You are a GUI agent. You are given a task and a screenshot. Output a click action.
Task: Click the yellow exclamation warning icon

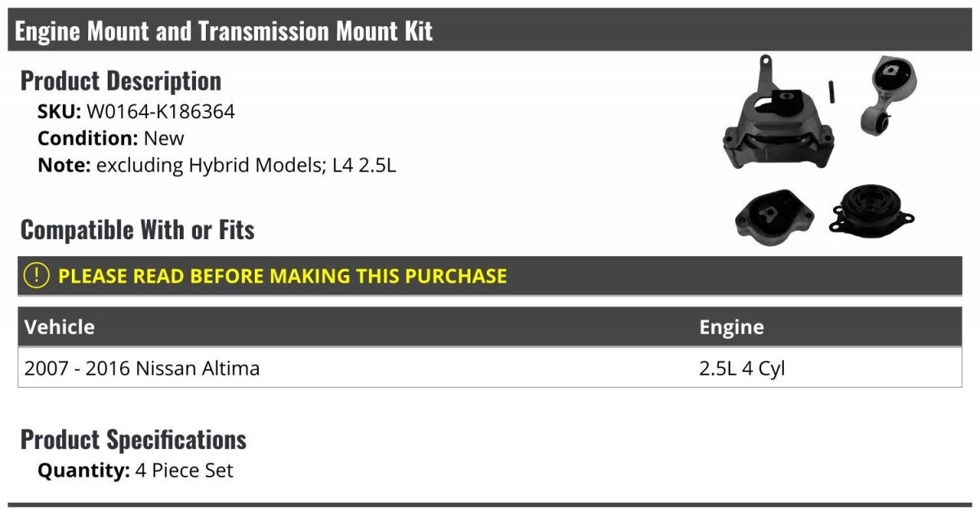point(37,276)
